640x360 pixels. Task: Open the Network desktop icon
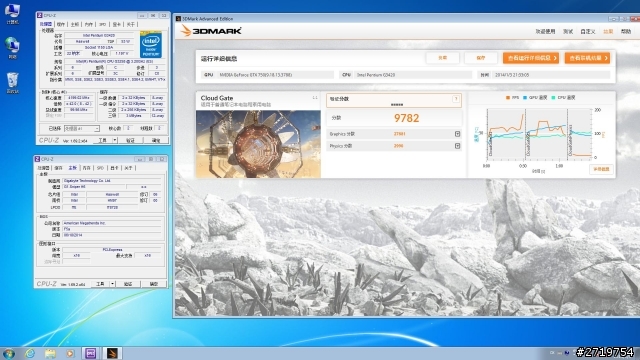click(x=12, y=48)
